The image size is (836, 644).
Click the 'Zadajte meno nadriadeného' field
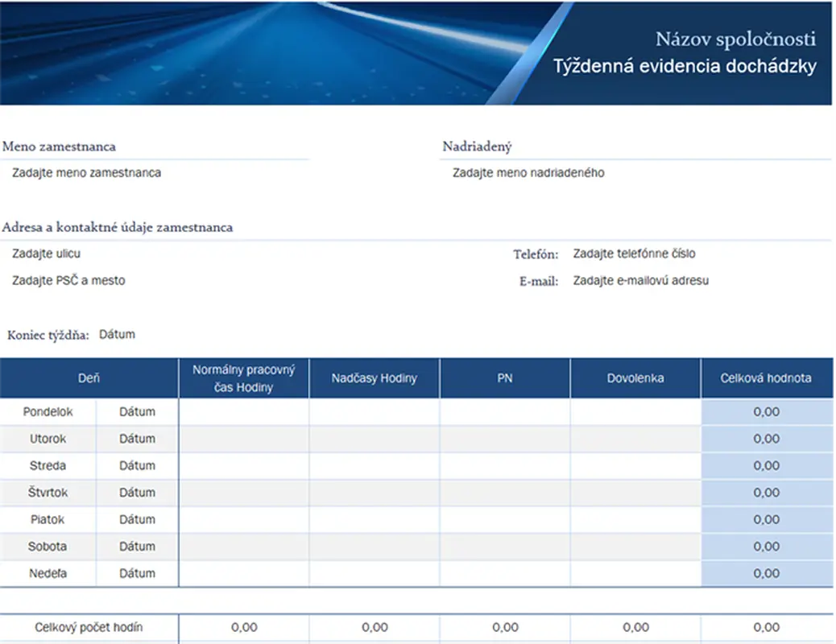point(528,173)
